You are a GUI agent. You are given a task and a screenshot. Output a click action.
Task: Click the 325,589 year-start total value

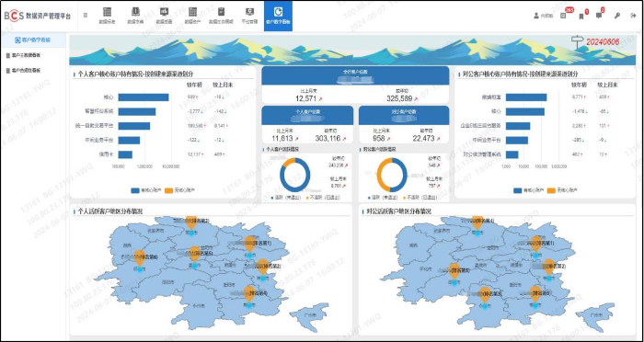[x=399, y=98]
